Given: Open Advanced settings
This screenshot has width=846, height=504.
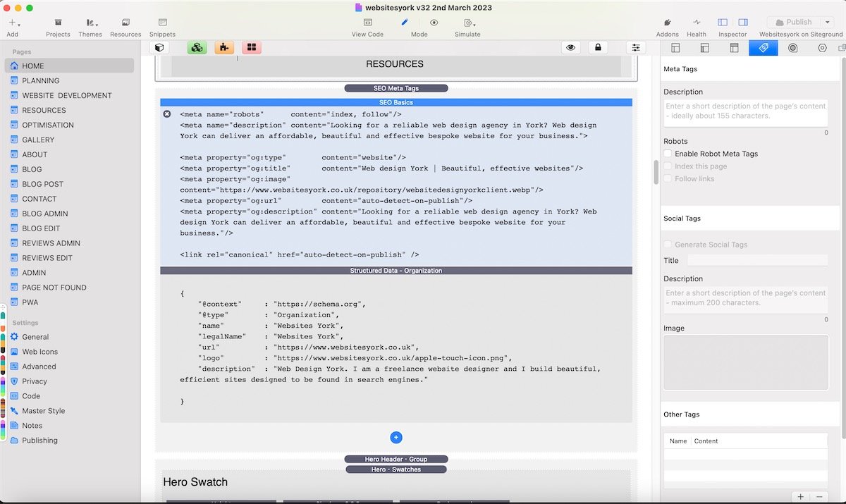Looking at the screenshot, I should point(69,367).
